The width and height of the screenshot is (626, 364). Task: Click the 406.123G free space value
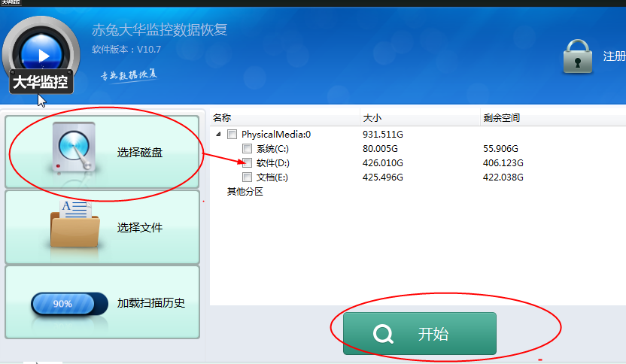(503, 163)
